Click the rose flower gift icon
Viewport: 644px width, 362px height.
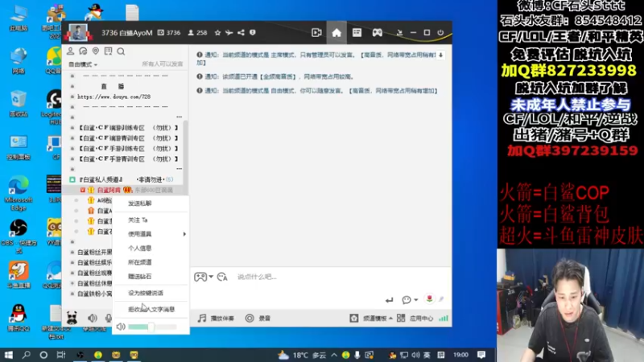point(429,299)
